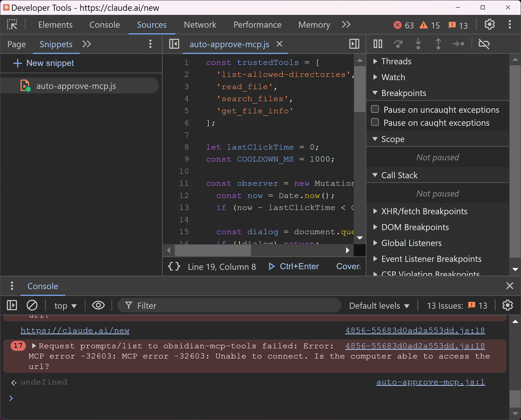Viewport: 521px width, 420px height.
Task: Switch to the Elements tab
Action: coord(55,25)
